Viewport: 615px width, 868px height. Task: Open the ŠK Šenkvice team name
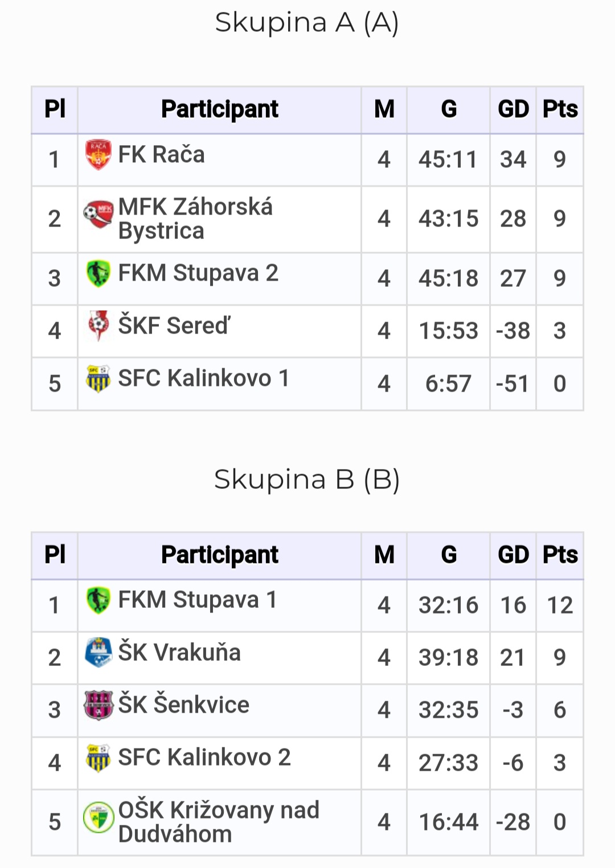click(184, 705)
